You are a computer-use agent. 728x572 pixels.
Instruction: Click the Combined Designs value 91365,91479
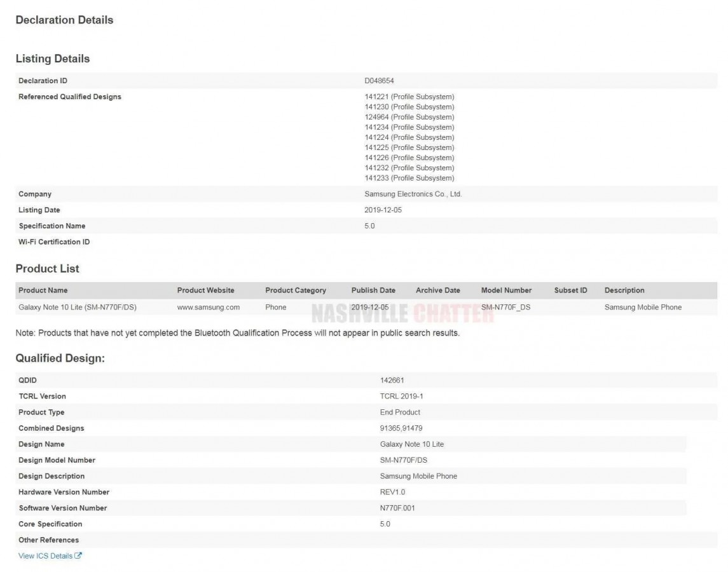click(x=401, y=428)
